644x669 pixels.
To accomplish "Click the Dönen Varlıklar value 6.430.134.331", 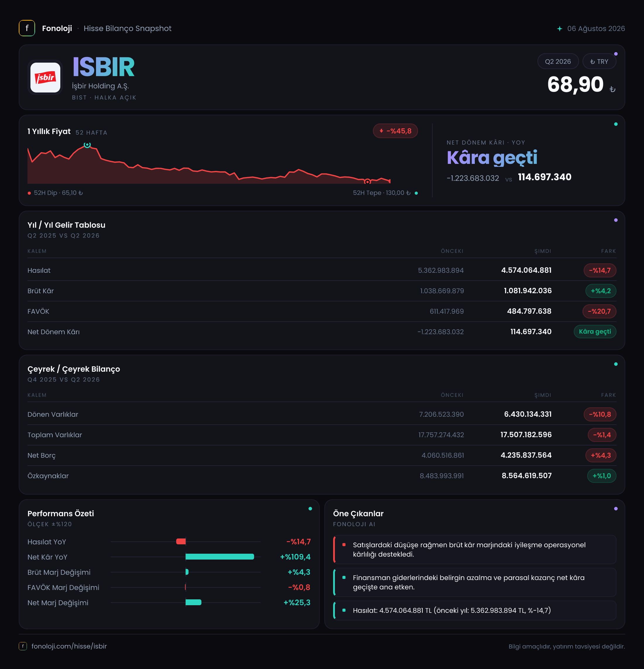I will [x=528, y=414].
